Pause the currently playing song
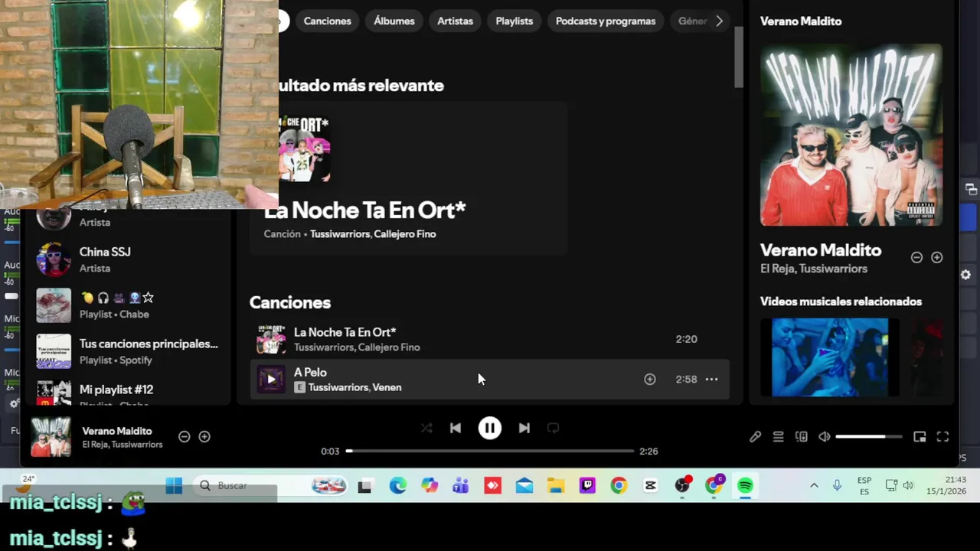Screen dimensions: 980x551 [490, 428]
